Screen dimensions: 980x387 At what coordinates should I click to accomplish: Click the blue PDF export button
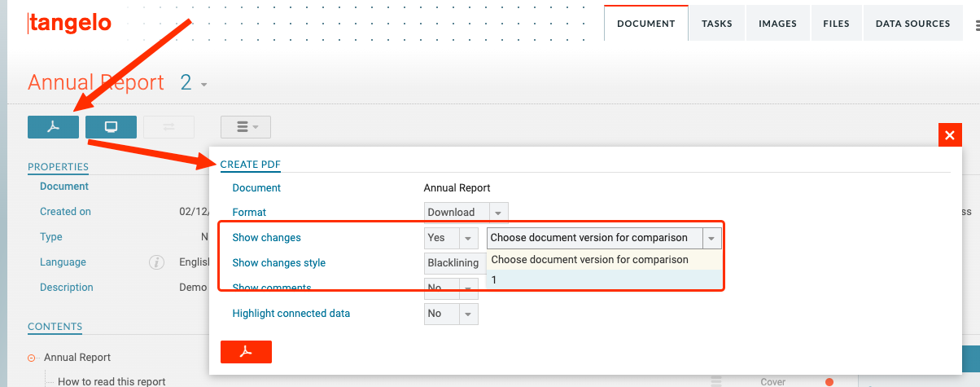click(x=53, y=127)
